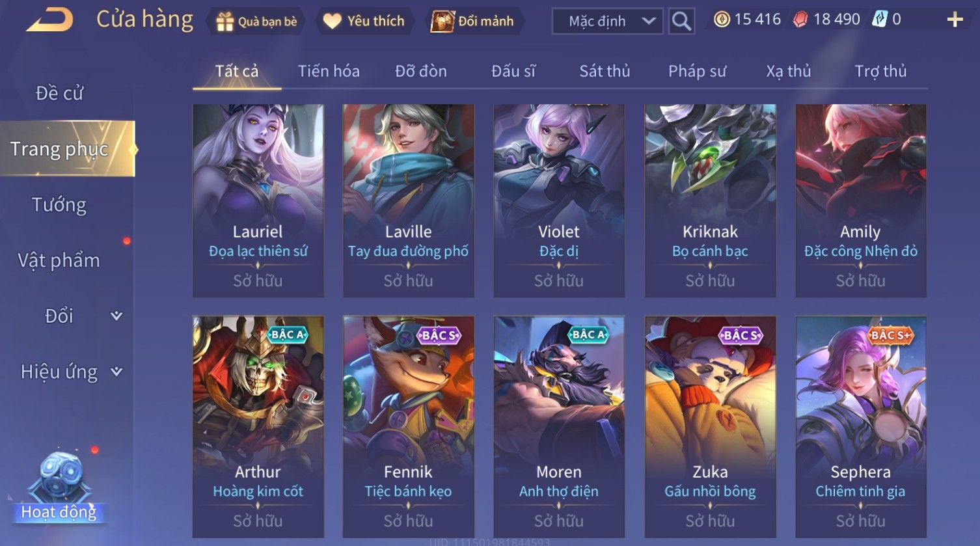980x546 pixels.
Task: Select the Tiến hóa tab
Action: pyautogui.click(x=329, y=71)
